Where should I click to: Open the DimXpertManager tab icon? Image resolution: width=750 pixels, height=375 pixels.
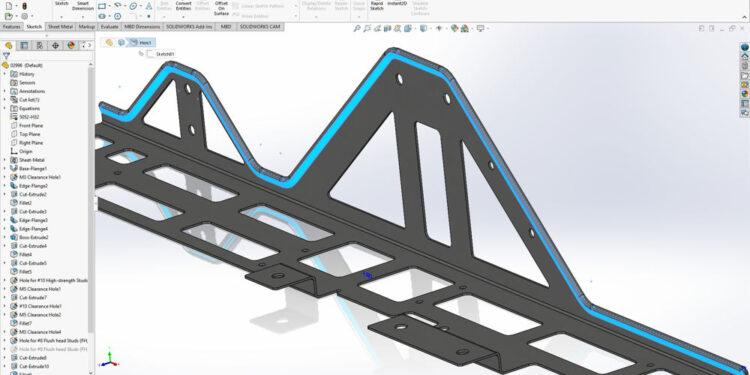click(x=55, y=45)
